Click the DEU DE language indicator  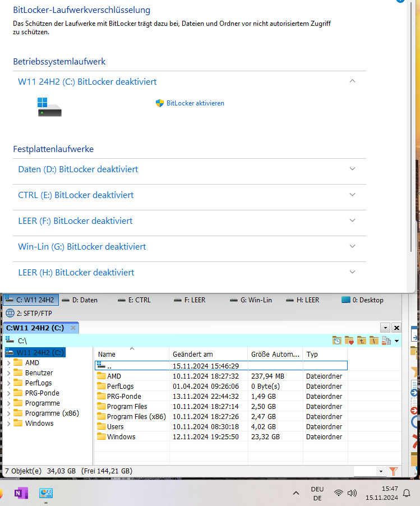[x=317, y=494]
